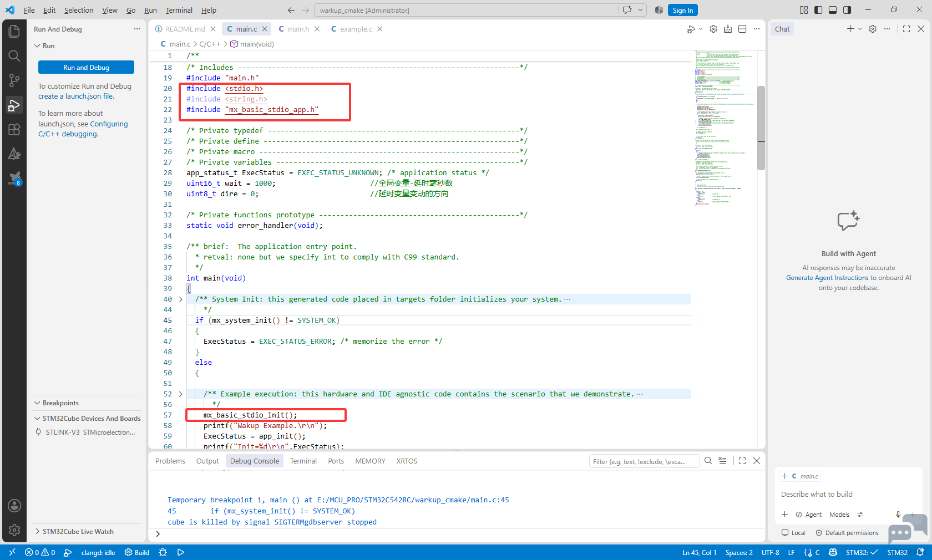Open the Terminal menu in the menu bar
The width and height of the screenshot is (932, 560).
(x=179, y=10)
